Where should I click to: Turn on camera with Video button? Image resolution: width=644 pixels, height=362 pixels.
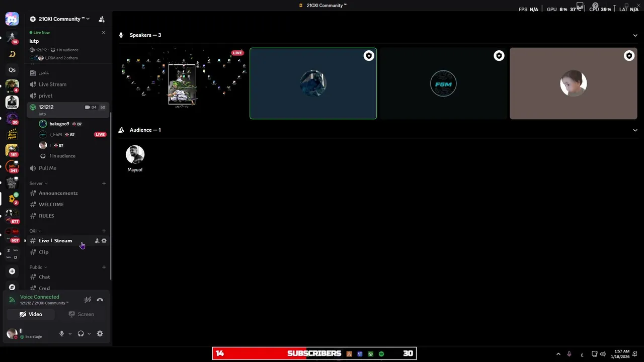pyautogui.click(x=31, y=314)
